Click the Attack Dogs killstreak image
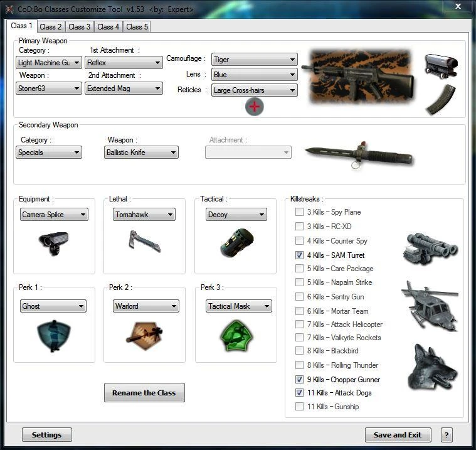 (x=431, y=367)
